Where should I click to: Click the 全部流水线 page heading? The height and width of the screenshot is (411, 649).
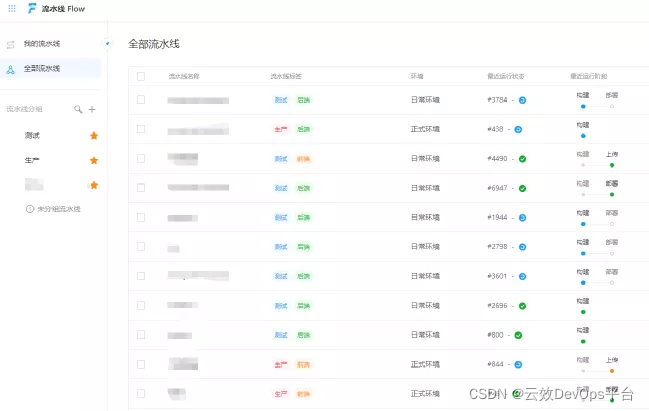coord(154,44)
